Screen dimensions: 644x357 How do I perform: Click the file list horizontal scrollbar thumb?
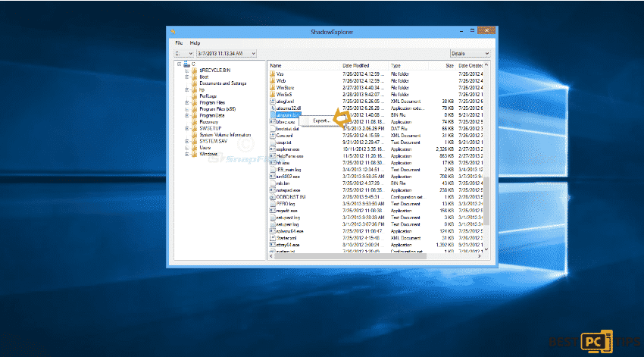click(350, 256)
